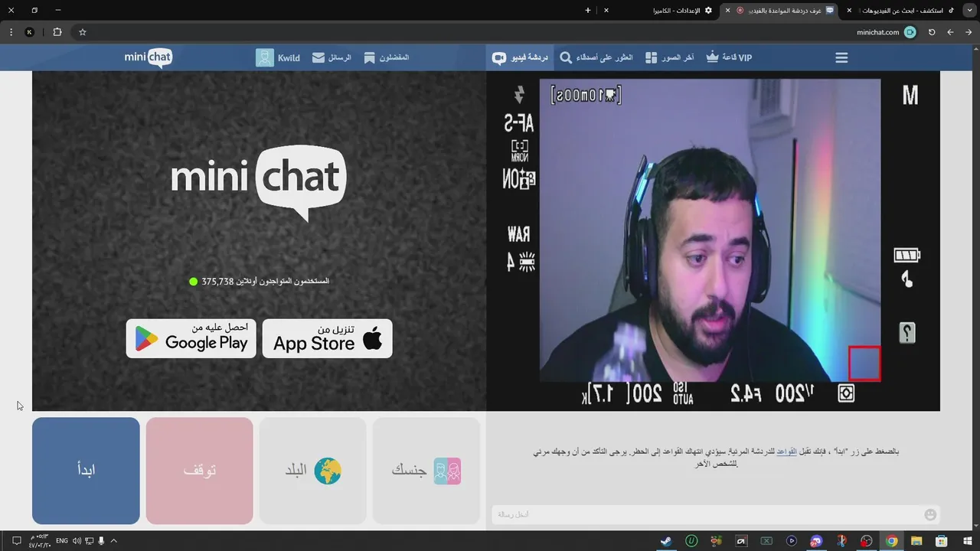This screenshot has height=551, width=980.
Task: Open Microsoft Store from the taskbar
Action: [x=942, y=541]
